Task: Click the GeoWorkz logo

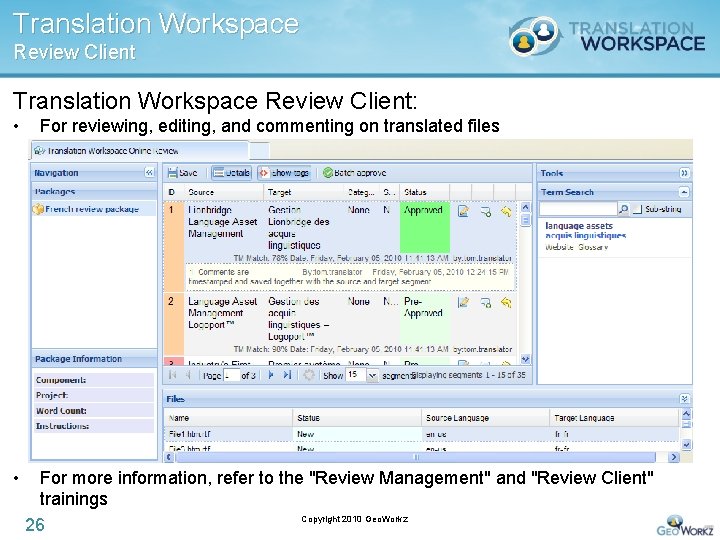Action: pyautogui.click(x=685, y=526)
